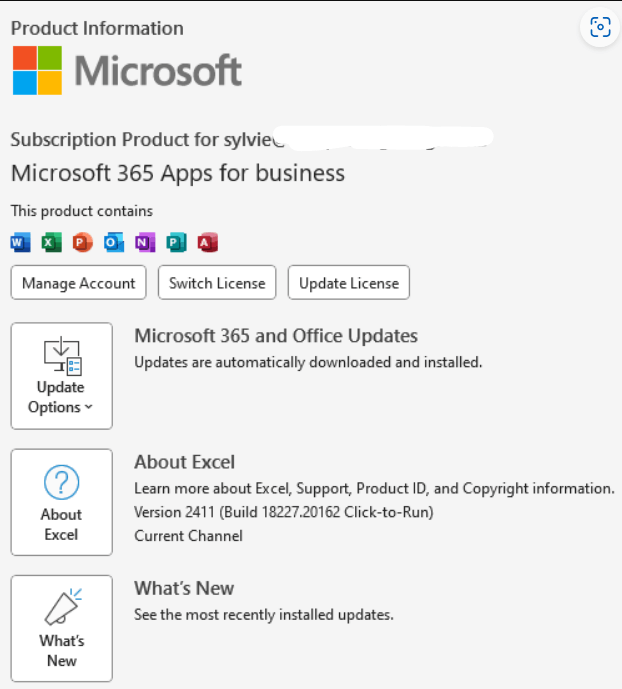Click the Microsoft four-color logo
622x689 pixels.
(37, 70)
